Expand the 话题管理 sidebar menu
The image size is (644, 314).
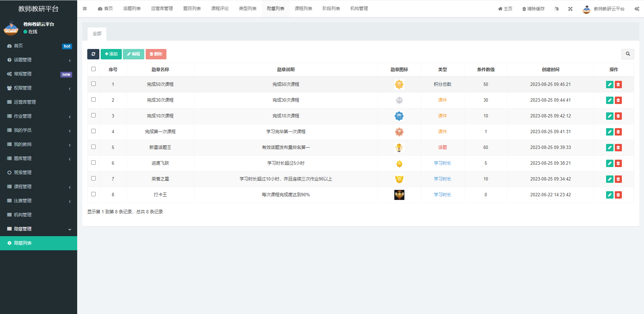pyautogui.click(x=39, y=60)
